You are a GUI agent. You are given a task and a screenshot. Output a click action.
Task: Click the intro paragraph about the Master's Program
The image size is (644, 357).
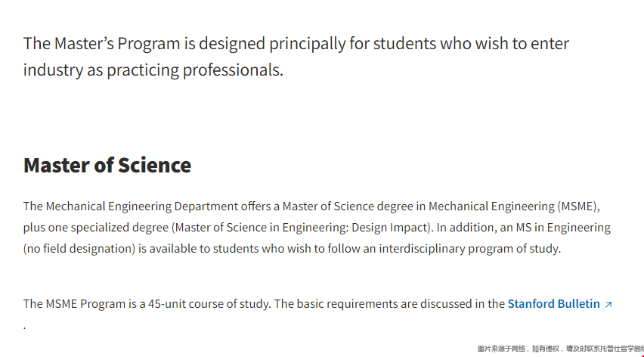[296, 57]
